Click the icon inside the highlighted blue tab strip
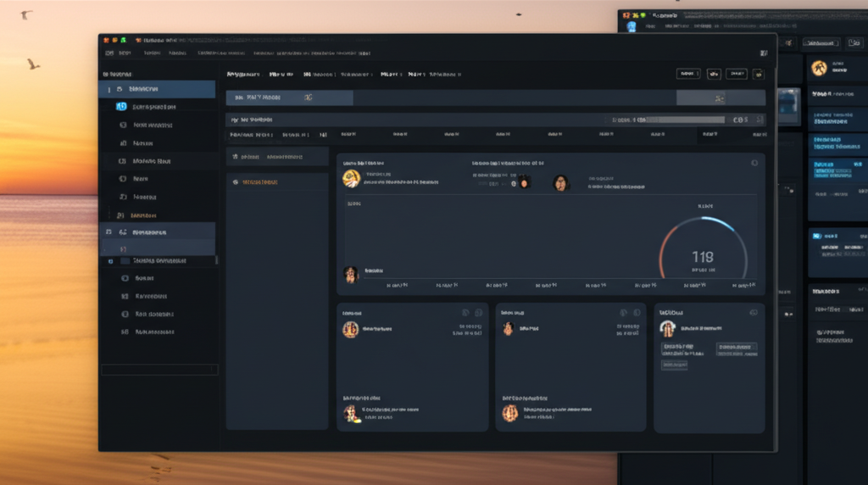868x485 pixels. coord(309,98)
